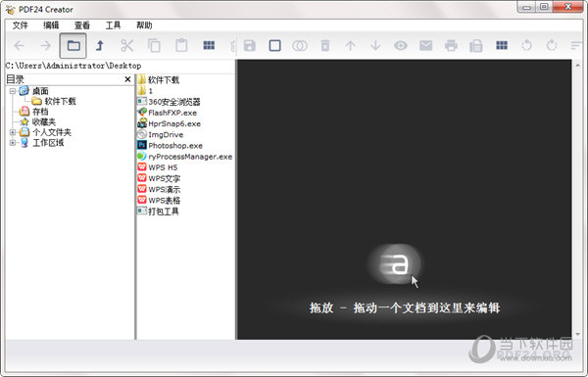This screenshot has height=377, width=588.
Task: Select Photoshop.exe in file list
Action: (175, 145)
